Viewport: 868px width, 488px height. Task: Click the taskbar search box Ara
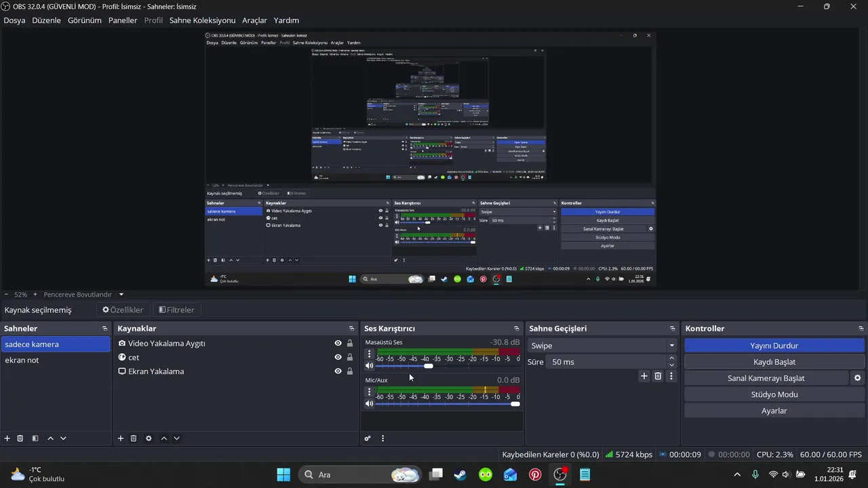click(361, 474)
